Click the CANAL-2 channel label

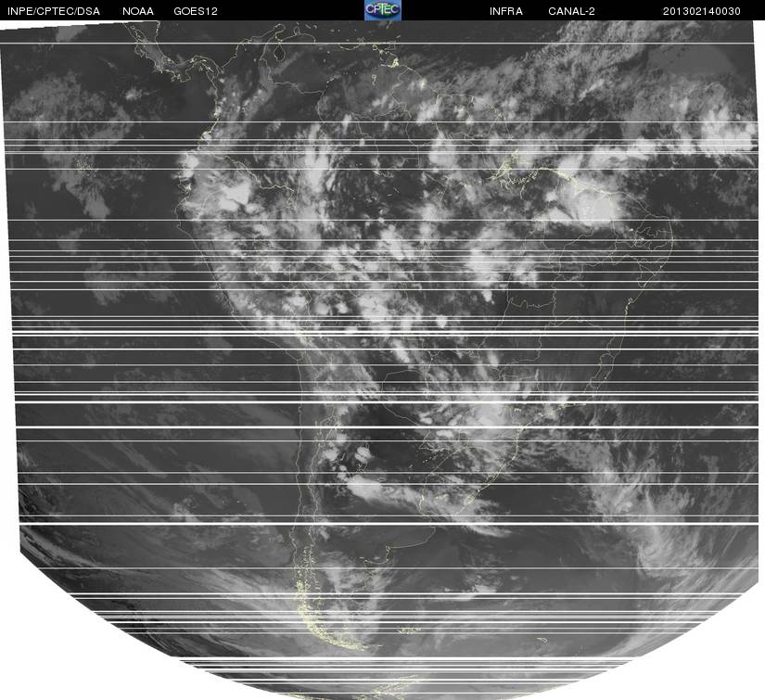click(x=571, y=11)
